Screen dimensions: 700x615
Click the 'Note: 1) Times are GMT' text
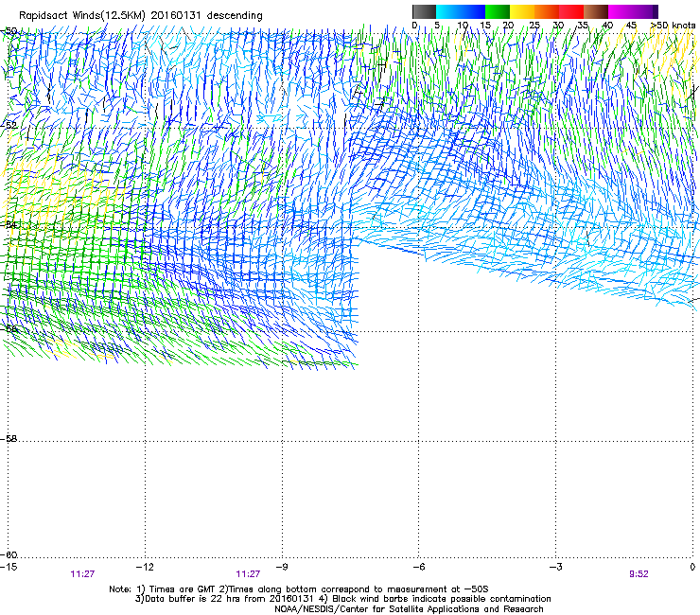click(164, 589)
